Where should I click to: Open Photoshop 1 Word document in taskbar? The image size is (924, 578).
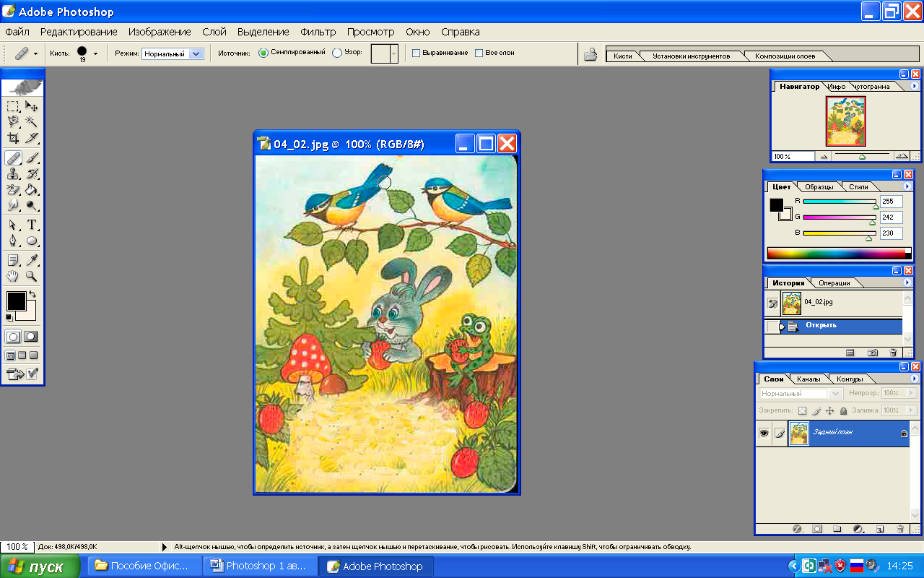point(261,566)
